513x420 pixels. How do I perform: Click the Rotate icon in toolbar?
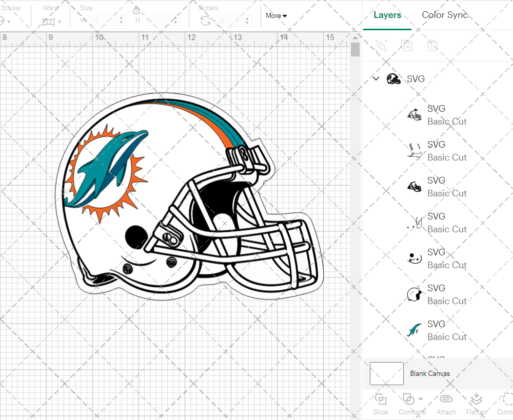(x=205, y=21)
